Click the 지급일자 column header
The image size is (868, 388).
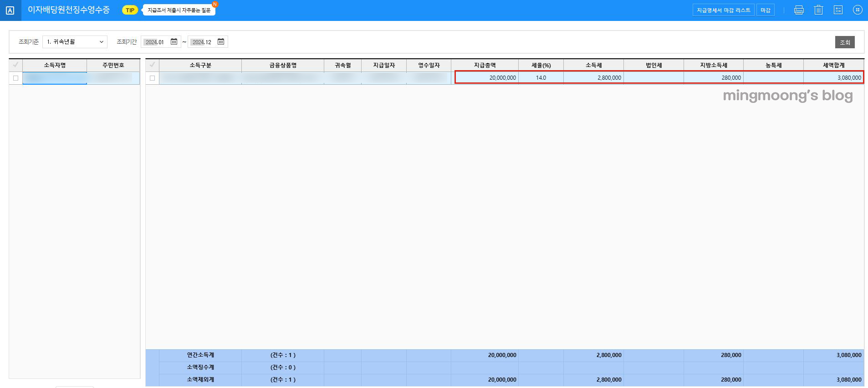[384, 65]
